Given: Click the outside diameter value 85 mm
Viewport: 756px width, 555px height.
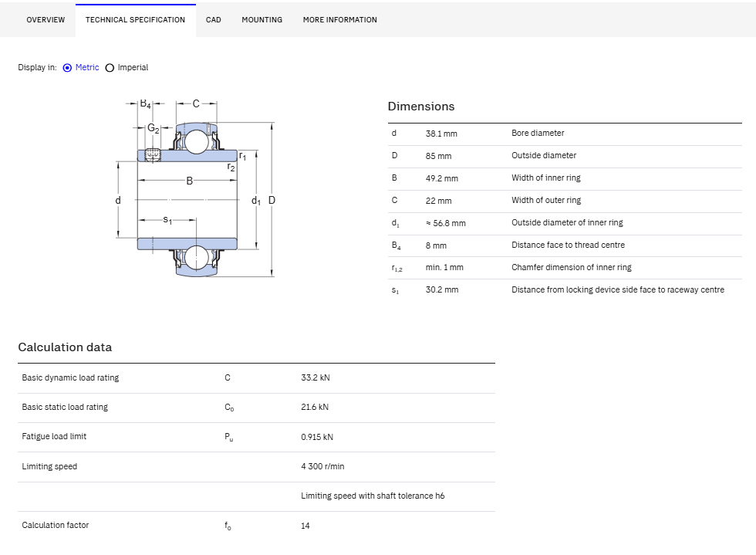Looking at the screenshot, I should 438,156.
